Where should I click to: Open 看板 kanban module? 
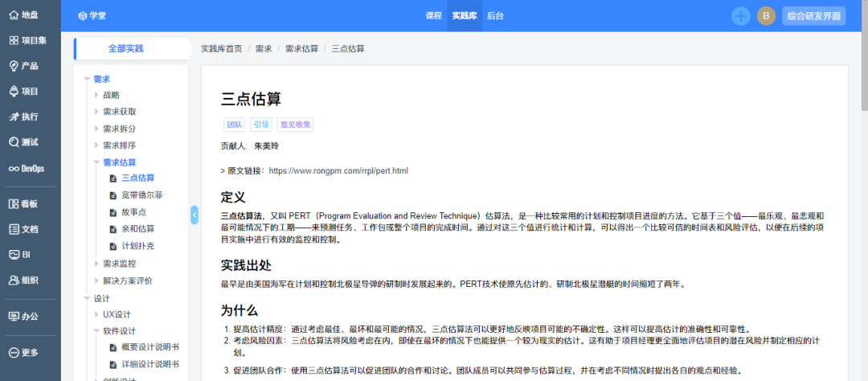pyautogui.click(x=24, y=204)
